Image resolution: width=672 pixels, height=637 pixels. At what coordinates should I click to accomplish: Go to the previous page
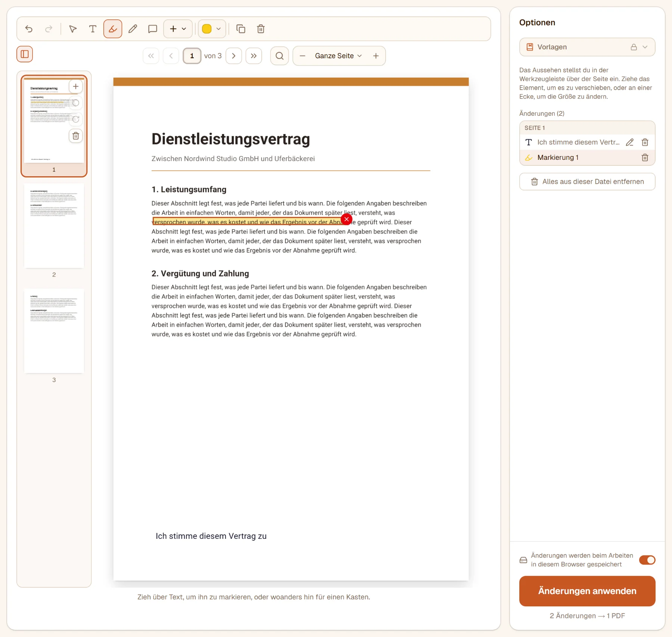pos(171,56)
